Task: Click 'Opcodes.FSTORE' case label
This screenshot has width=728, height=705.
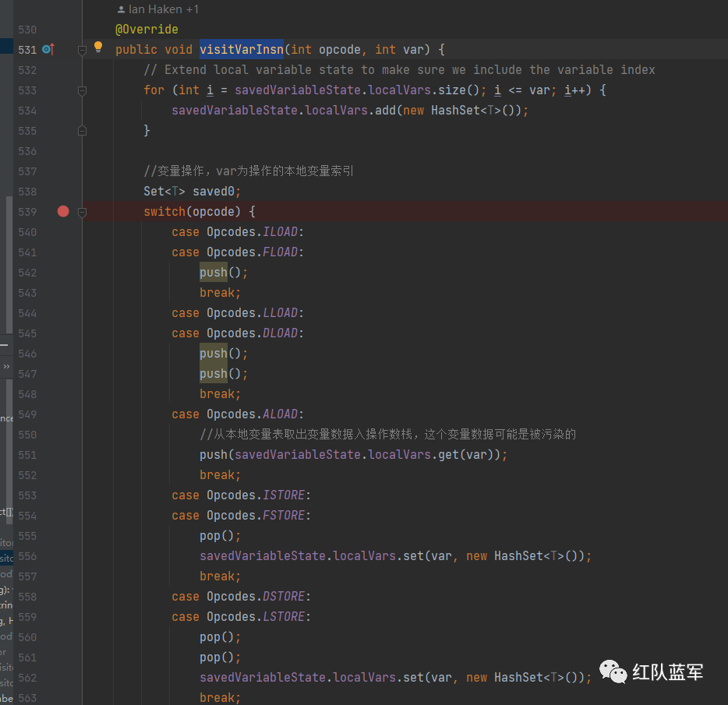Action: coord(256,515)
